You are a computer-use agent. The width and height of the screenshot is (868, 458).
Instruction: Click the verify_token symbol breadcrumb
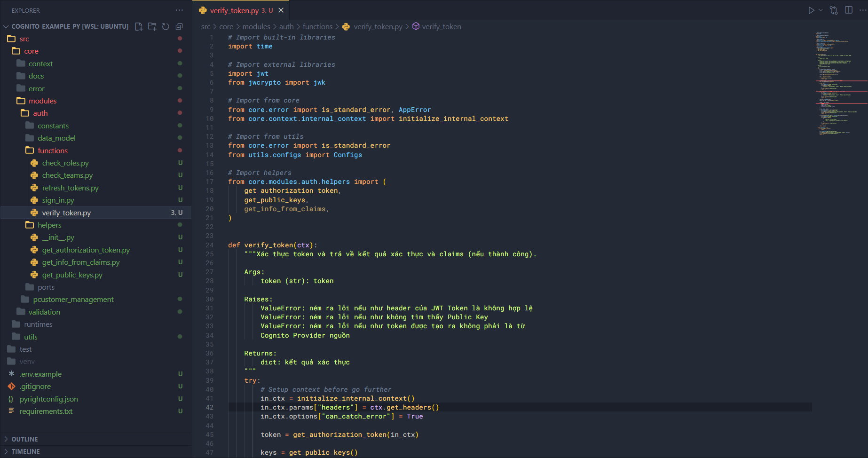(x=441, y=27)
